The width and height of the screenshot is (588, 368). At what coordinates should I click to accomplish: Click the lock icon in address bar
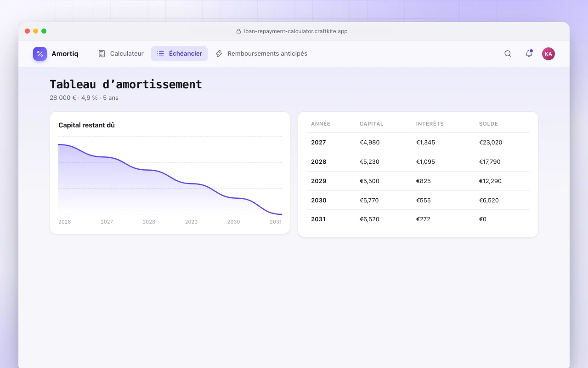(238, 31)
